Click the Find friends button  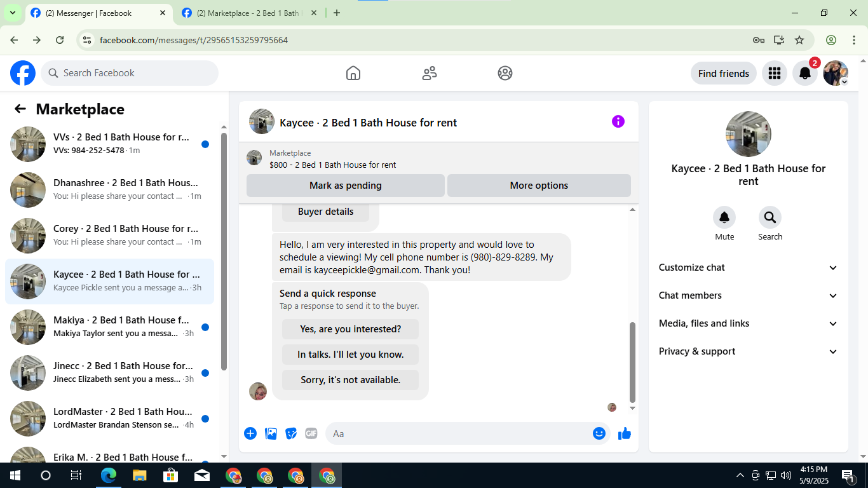click(724, 73)
